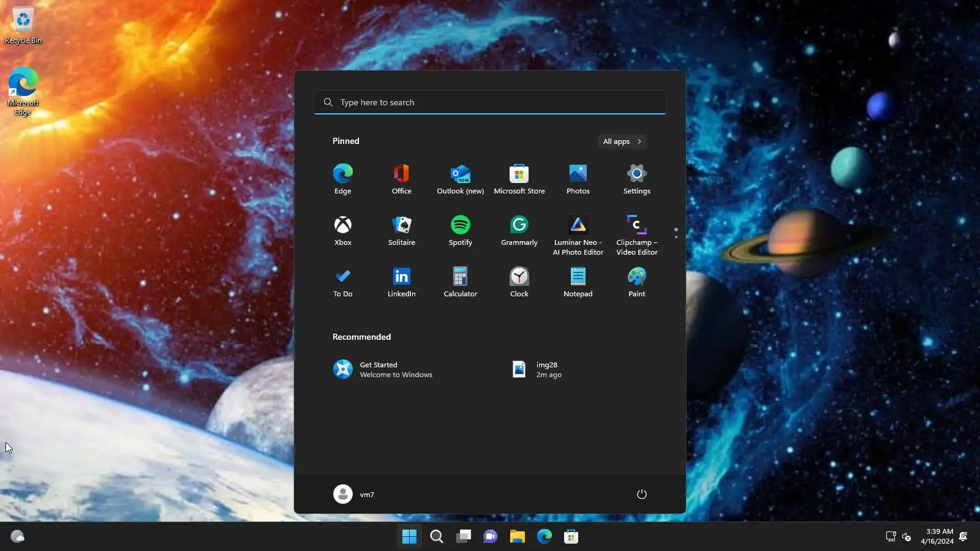Open Edge from the pinned apps
Image resolution: width=980 pixels, height=551 pixels.
pyautogui.click(x=343, y=179)
